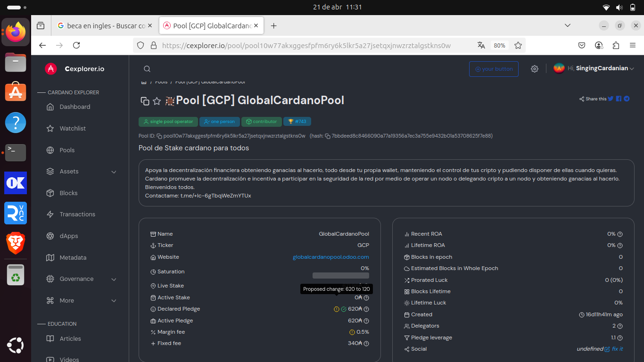Open the Save to Pocket icon

point(582,45)
